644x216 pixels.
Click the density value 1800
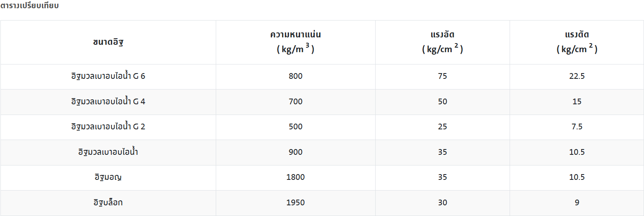coord(295,177)
